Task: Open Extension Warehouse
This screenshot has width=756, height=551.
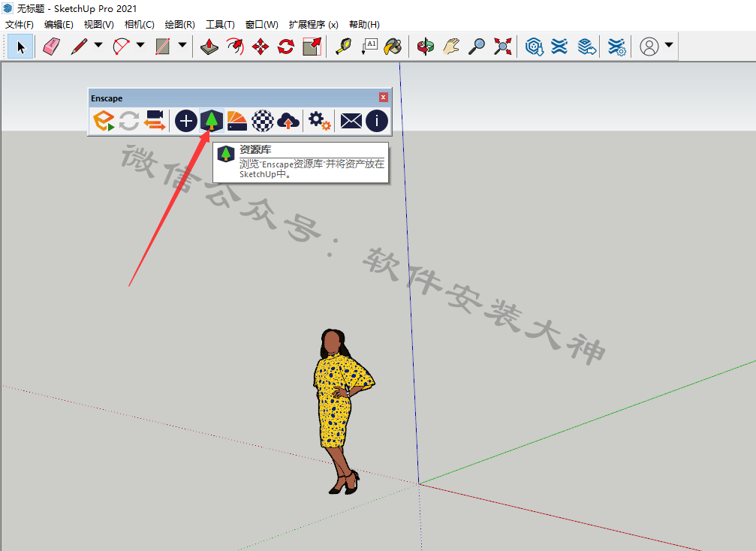Action: pos(559,47)
